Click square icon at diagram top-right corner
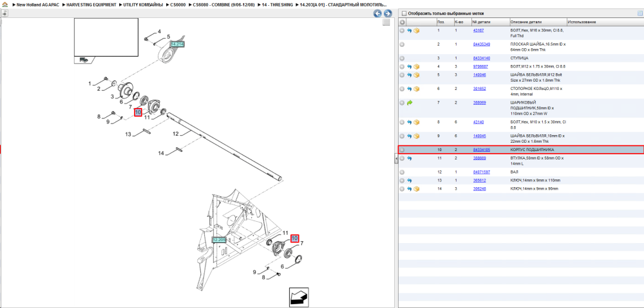 point(386,23)
